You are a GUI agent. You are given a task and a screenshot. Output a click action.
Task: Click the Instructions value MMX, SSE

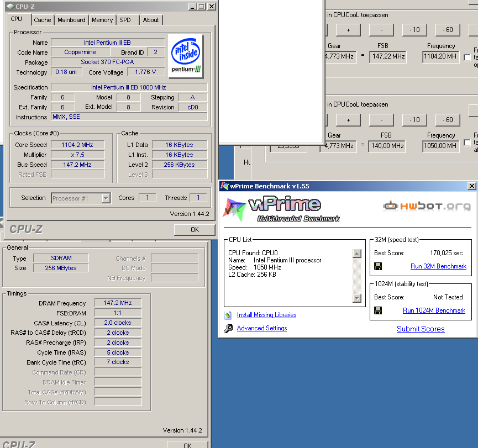(x=129, y=117)
